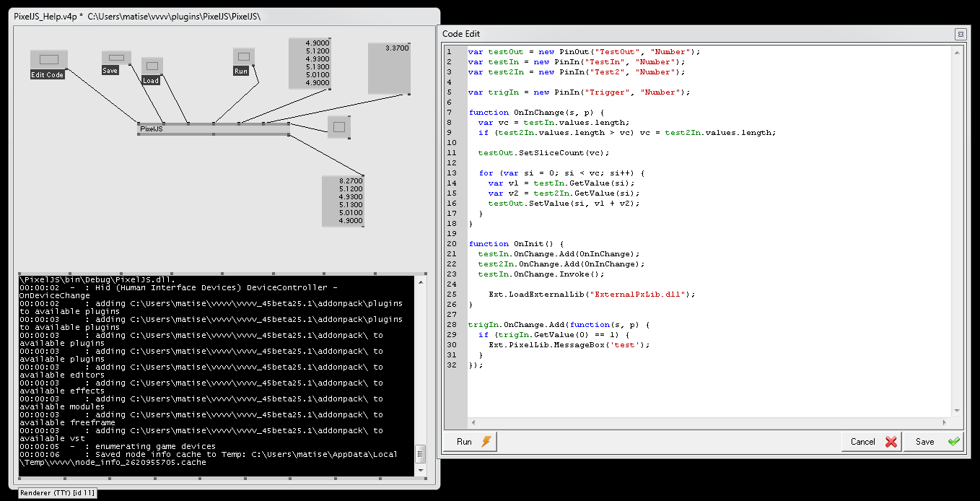Click the var testIn declaration on line 2

coord(576,62)
